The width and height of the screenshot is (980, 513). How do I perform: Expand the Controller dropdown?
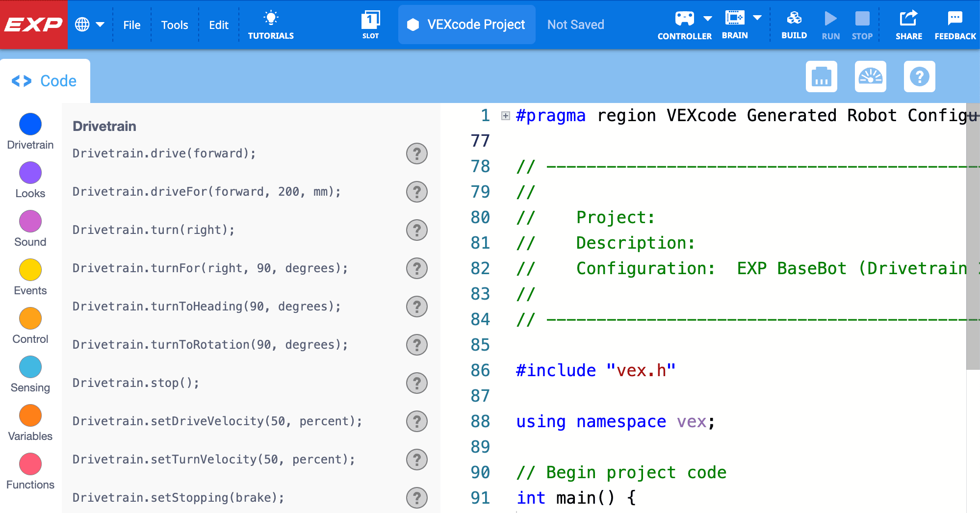pos(707,18)
